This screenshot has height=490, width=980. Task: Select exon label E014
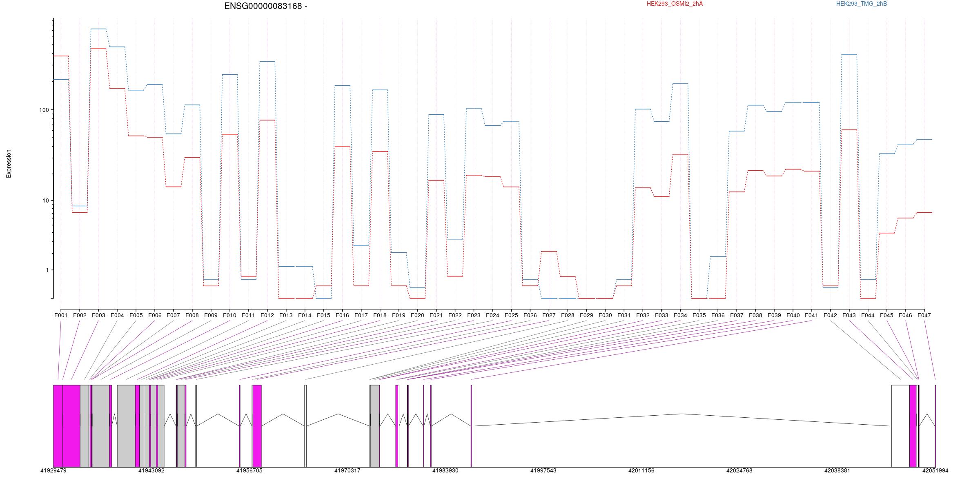click(x=305, y=315)
